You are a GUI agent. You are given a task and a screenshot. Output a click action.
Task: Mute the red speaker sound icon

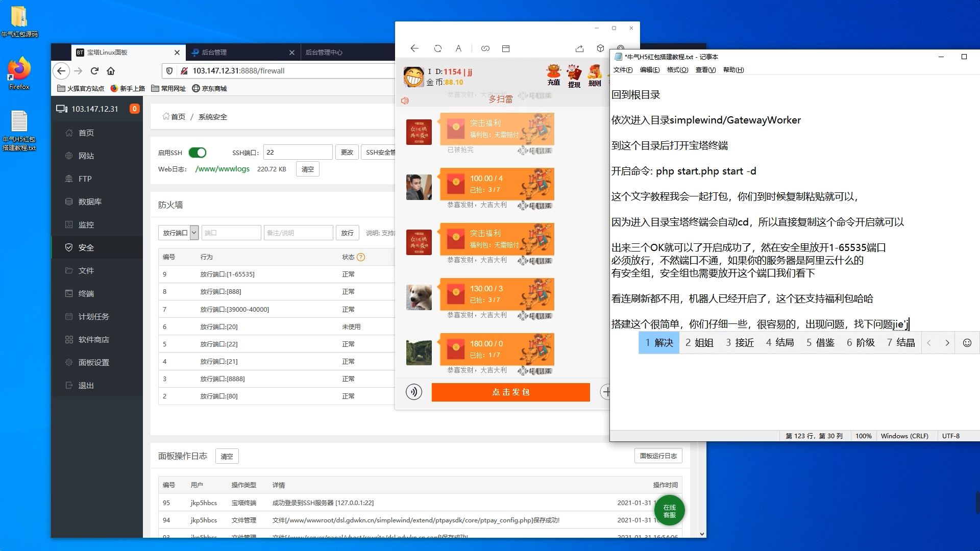tap(405, 101)
